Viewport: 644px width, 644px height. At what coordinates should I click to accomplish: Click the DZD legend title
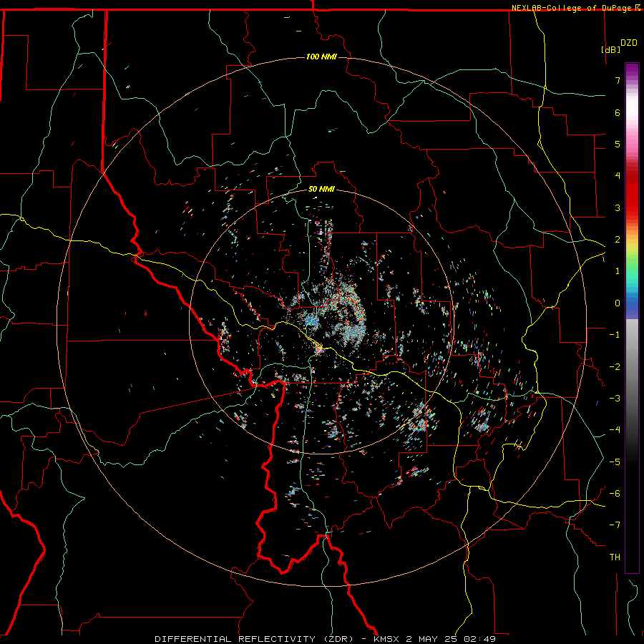click(x=629, y=43)
